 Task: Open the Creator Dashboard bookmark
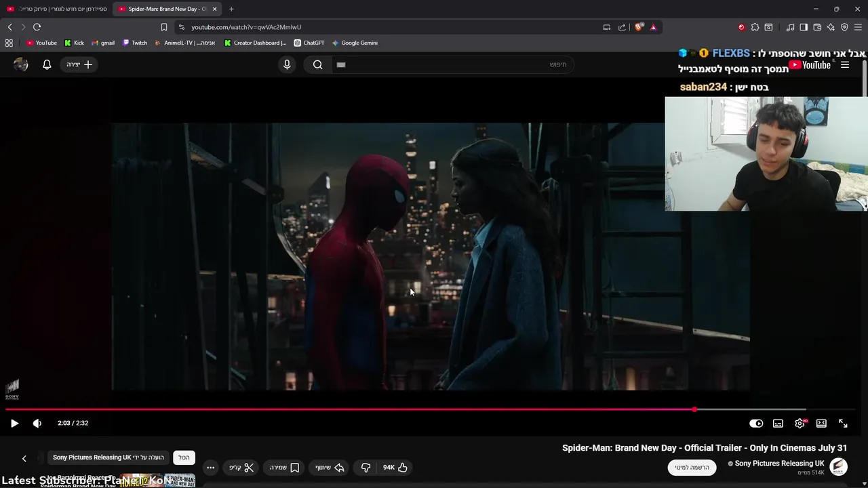[255, 43]
